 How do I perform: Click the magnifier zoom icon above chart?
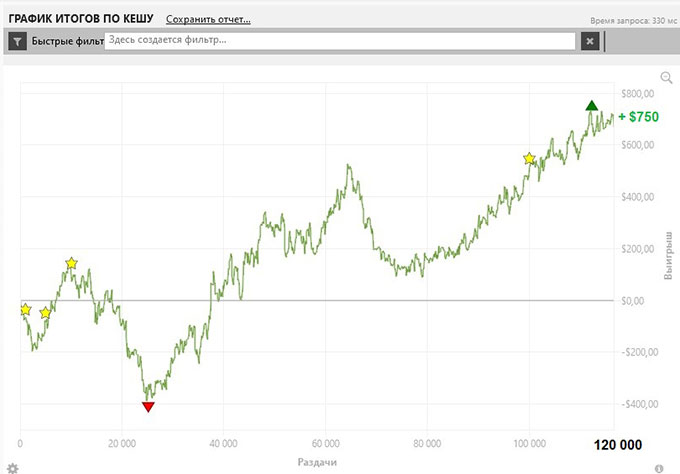coord(667,78)
